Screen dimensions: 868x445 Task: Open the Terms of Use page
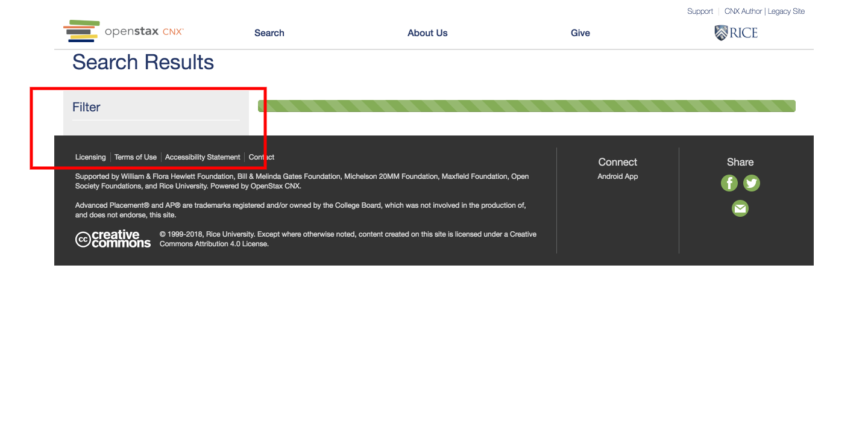click(135, 157)
